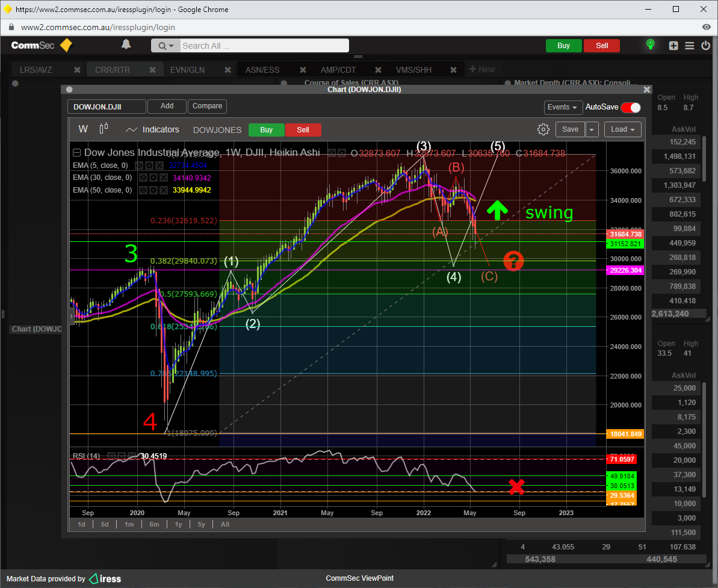Close the VMS/SHH tab
Screen dimensions: 718x588
coord(453,70)
